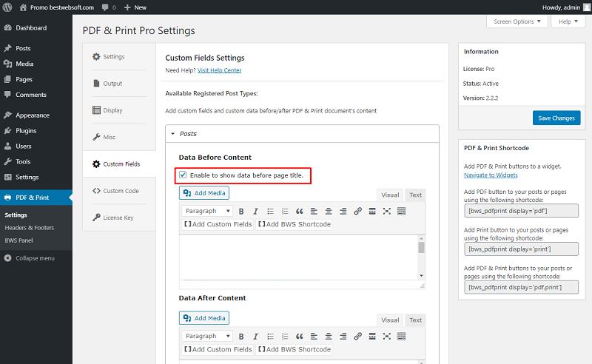The image size is (592, 364).
Task: Switch to the Custom Code tab
Action: [x=119, y=191]
